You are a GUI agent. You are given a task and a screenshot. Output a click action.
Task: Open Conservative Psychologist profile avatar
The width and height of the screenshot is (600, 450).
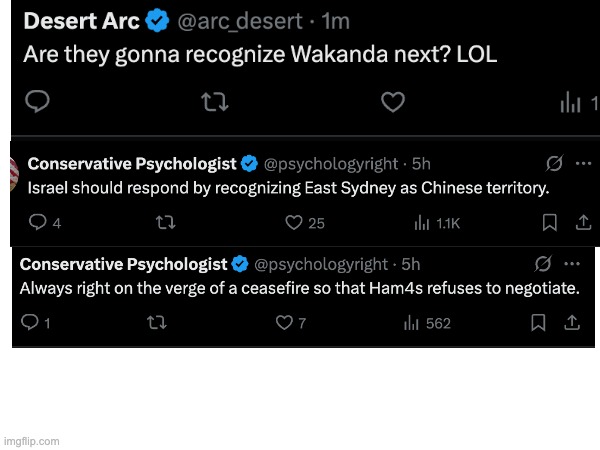pyautogui.click(x=14, y=174)
